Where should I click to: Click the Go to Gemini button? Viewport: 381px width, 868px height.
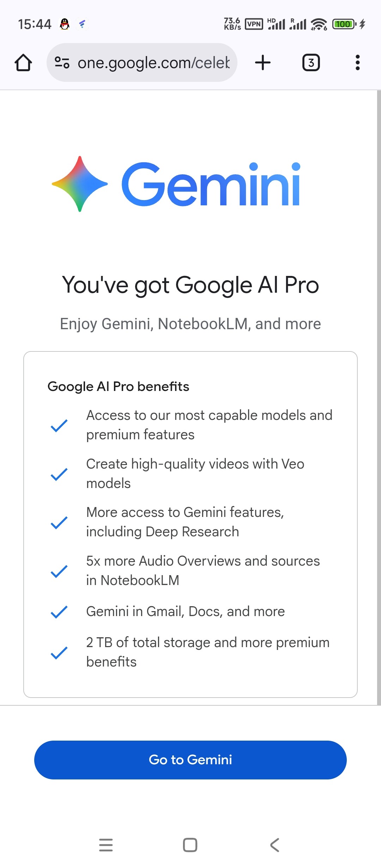[x=190, y=760]
